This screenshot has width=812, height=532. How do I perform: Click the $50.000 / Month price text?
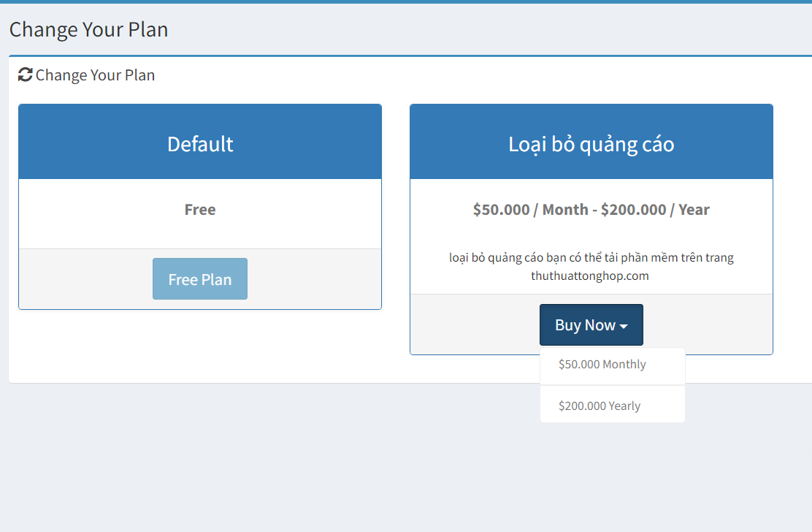[x=530, y=210]
